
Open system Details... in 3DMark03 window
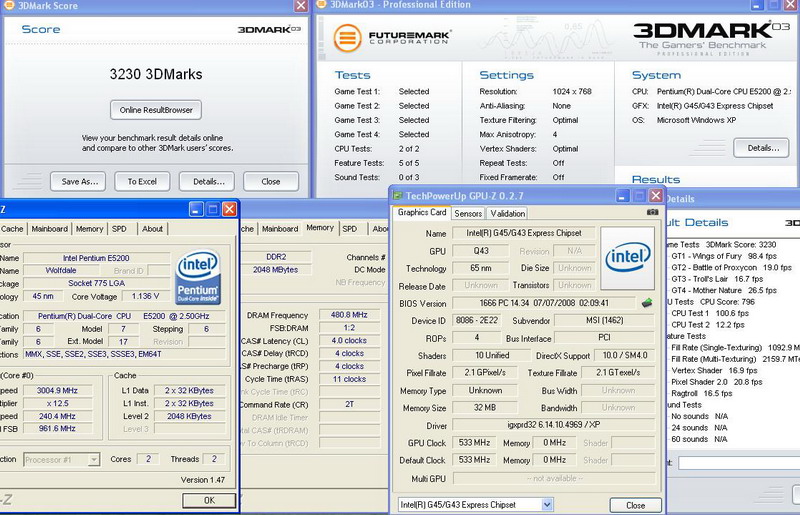click(761, 148)
